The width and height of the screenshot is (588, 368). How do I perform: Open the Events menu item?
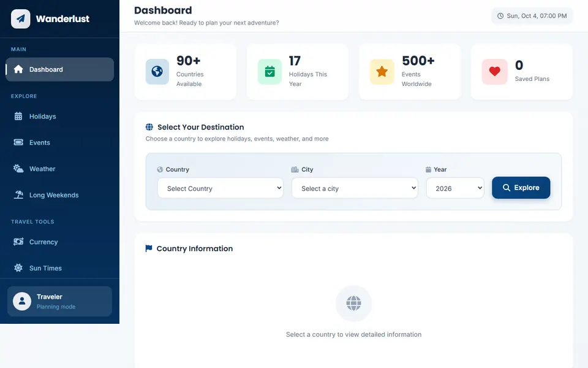pyautogui.click(x=59, y=142)
